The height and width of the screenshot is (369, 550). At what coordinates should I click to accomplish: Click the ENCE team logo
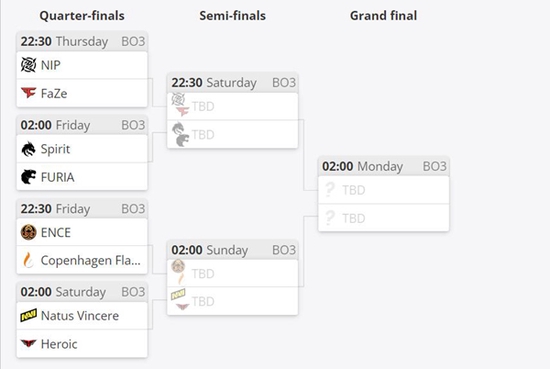pyautogui.click(x=28, y=232)
